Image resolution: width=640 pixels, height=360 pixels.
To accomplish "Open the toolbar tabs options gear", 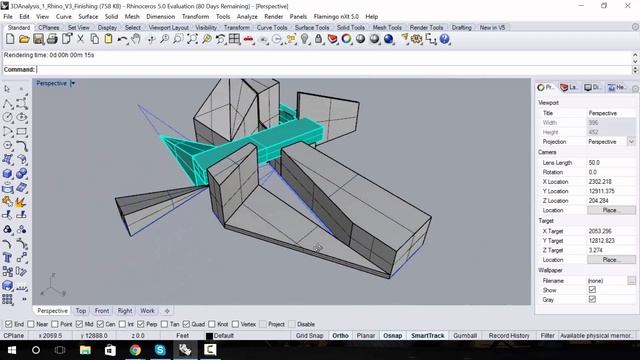I will coord(636,27).
